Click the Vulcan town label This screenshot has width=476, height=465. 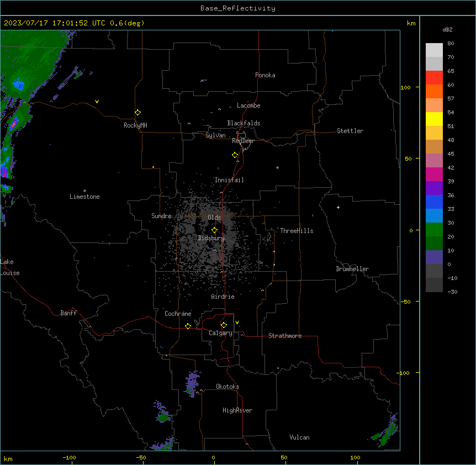point(300,437)
